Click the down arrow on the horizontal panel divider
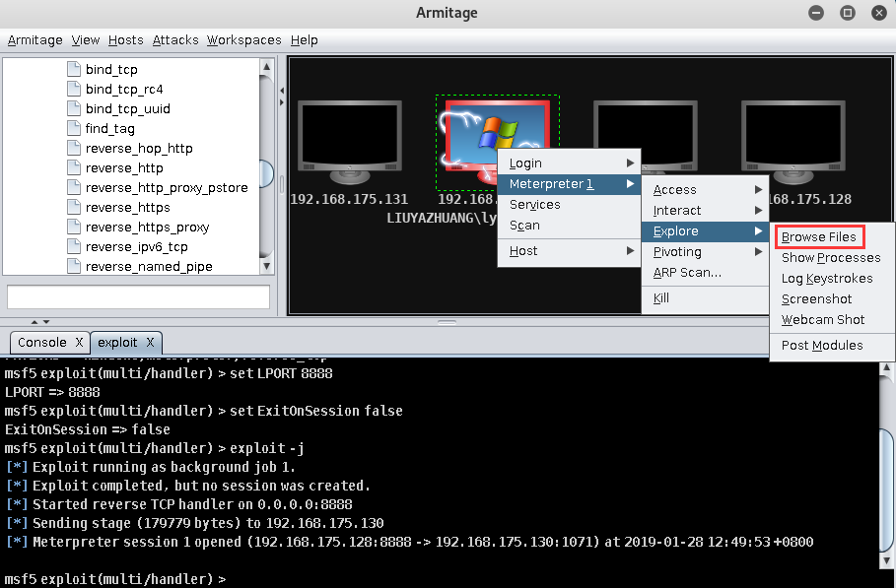This screenshot has height=588, width=896. coord(46,322)
